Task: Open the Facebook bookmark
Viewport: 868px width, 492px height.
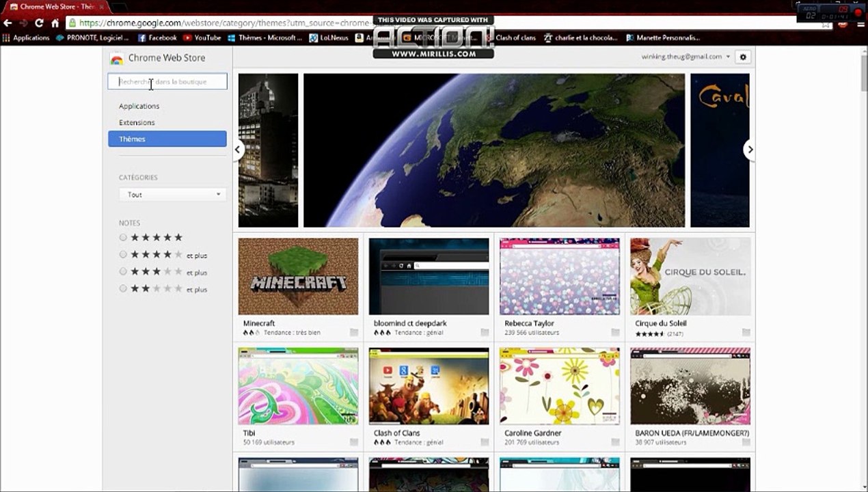Action: pyautogui.click(x=157, y=38)
